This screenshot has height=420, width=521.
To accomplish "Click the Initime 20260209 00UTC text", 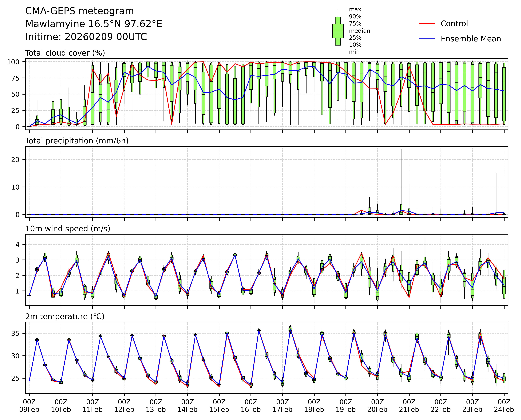I will [86, 37].
